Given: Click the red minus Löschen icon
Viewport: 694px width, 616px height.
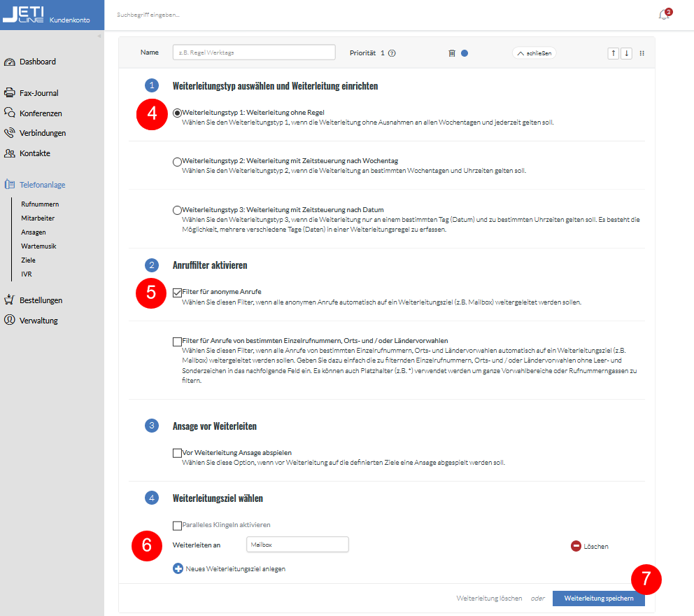Looking at the screenshot, I should coord(576,546).
